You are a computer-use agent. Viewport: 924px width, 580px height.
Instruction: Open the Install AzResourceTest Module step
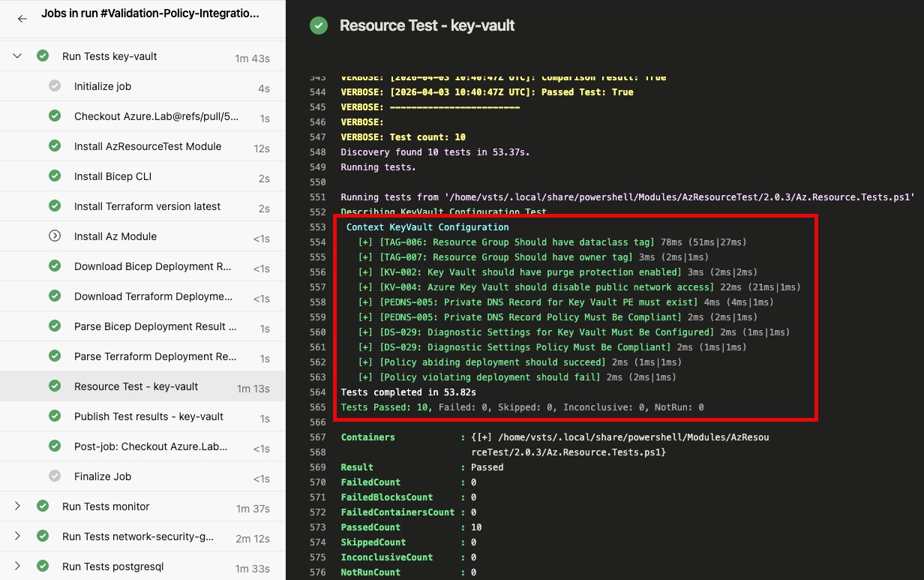148,146
